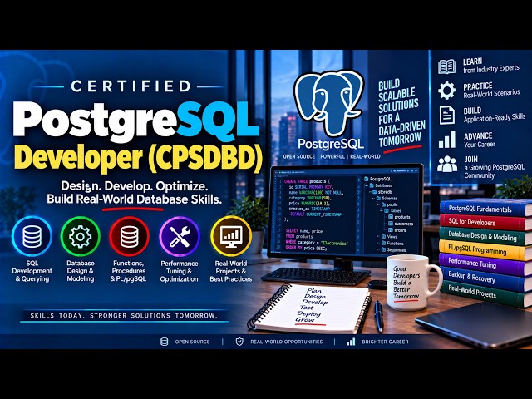
Task: Click the green Database Design & Modeling gear icon
Action: [81, 236]
